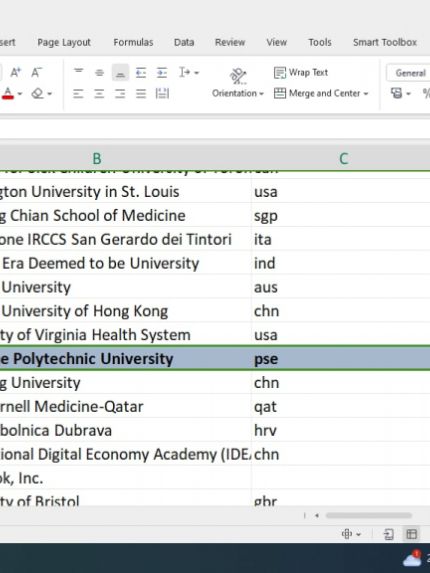Viewport: 430px width, 573px height.
Task: Click the 'rnell Medicine-Qatar' cell
Action: coord(125,406)
